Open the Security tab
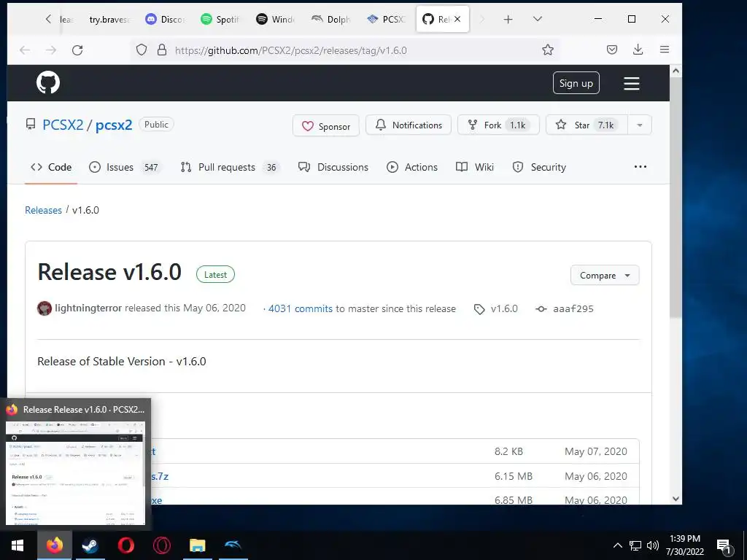 click(x=539, y=167)
